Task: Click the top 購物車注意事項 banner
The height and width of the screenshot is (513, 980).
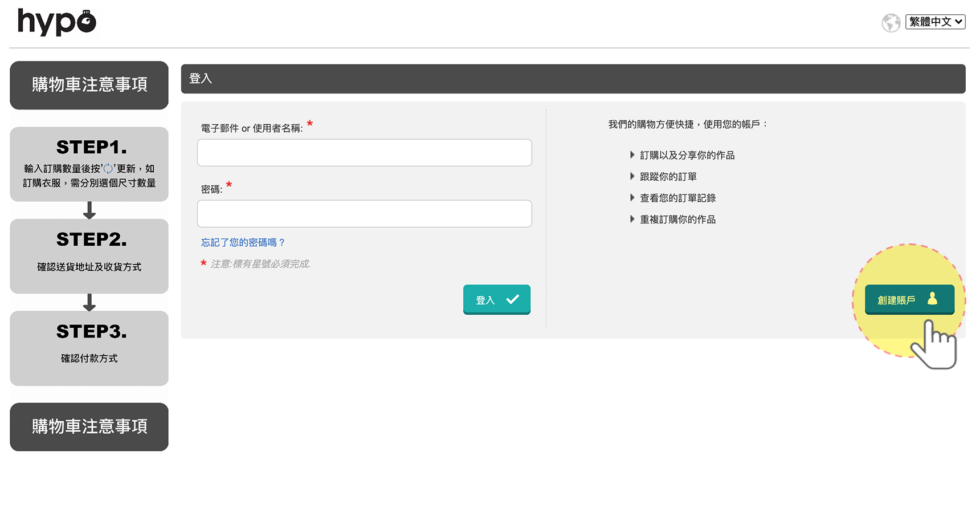Action: (89, 85)
